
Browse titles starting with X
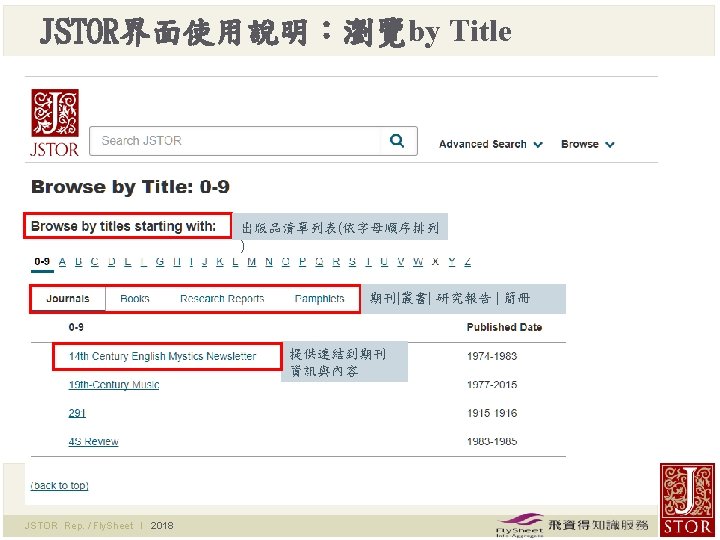[x=435, y=262]
